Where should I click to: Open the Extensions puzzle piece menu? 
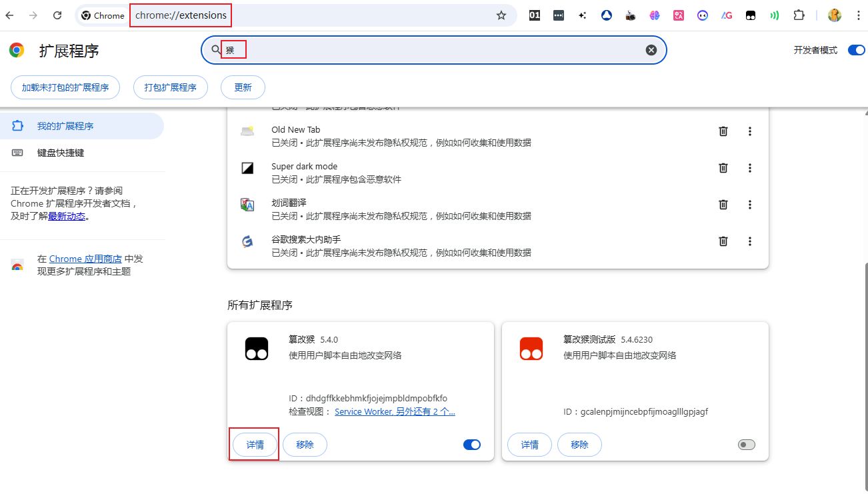(x=799, y=15)
